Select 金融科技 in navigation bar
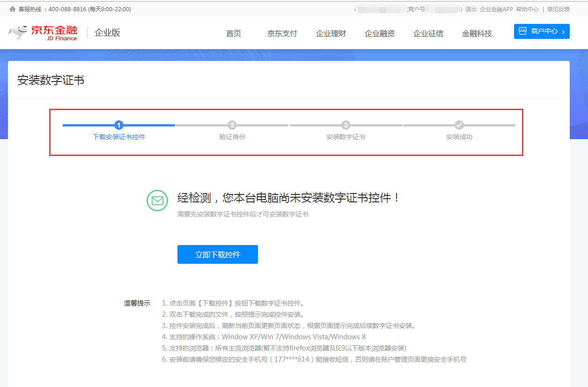The width and height of the screenshot is (588, 387). (x=477, y=33)
